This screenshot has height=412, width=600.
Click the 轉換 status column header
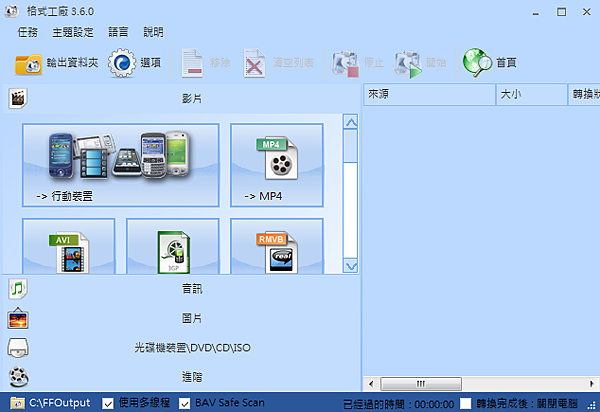coord(584,94)
